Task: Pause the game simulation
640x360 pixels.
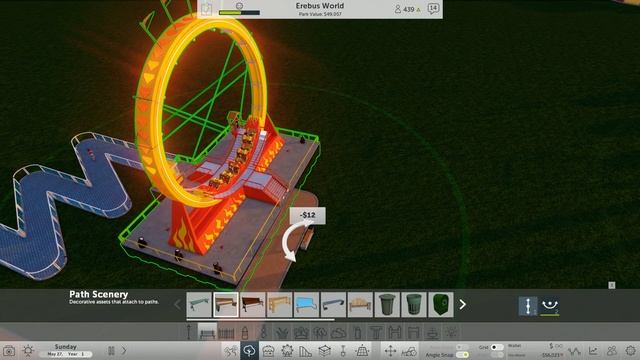Action: [111, 350]
